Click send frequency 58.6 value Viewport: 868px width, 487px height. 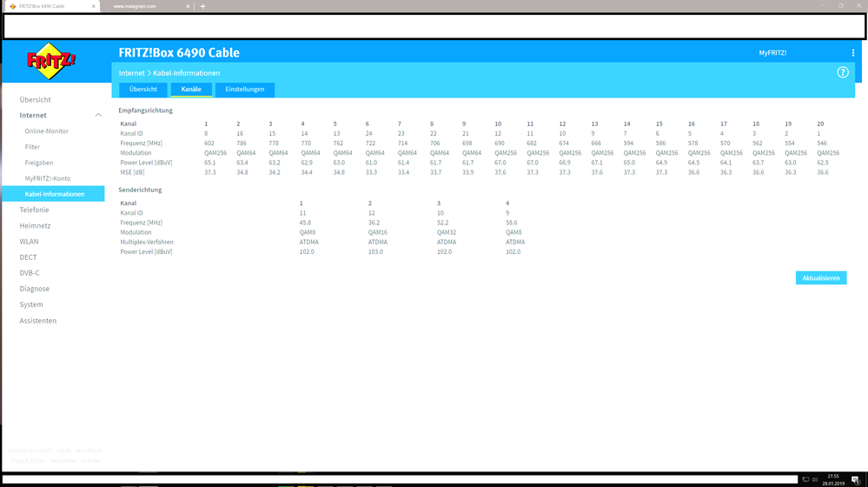(x=512, y=223)
